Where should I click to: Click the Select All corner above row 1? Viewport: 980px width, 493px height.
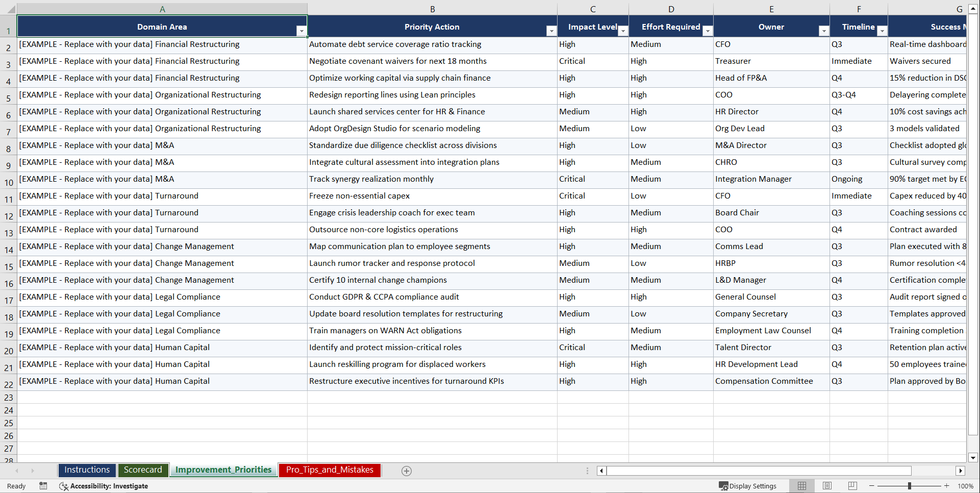pos(10,9)
